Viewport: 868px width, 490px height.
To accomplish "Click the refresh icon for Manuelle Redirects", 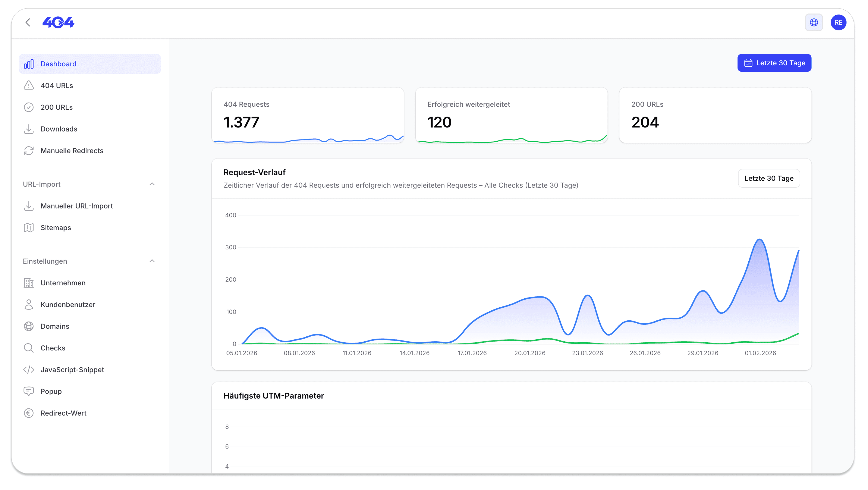I will pyautogui.click(x=29, y=151).
